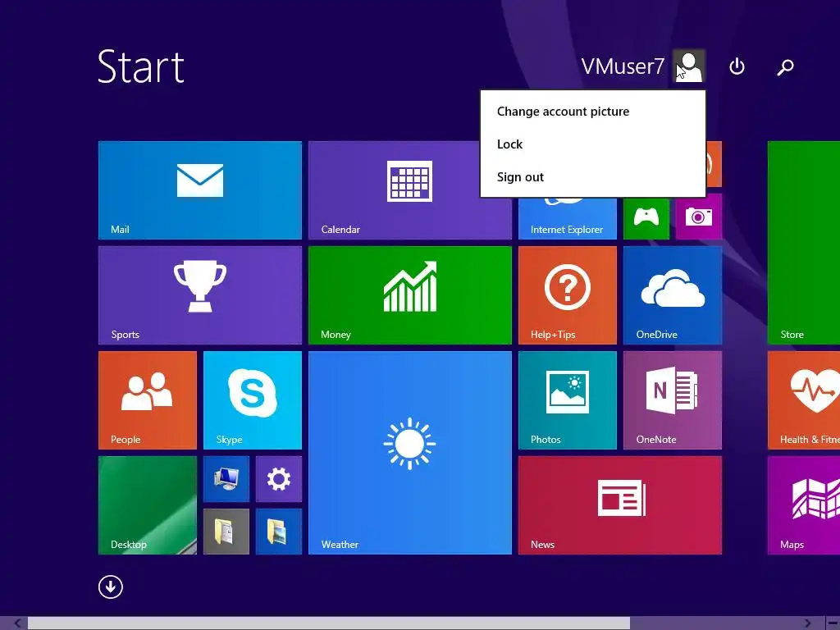This screenshot has width=840, height=630.
Task: Select Sign out from the account menu
Action: (520, 177)
